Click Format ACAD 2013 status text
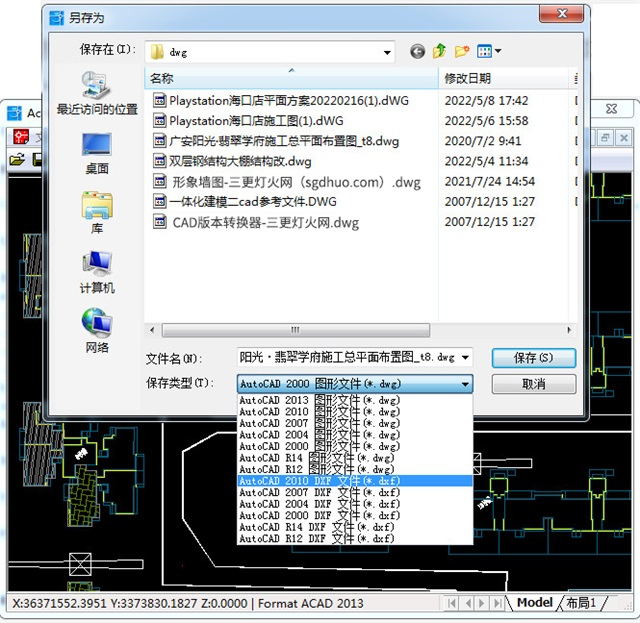 coord(311,603)
